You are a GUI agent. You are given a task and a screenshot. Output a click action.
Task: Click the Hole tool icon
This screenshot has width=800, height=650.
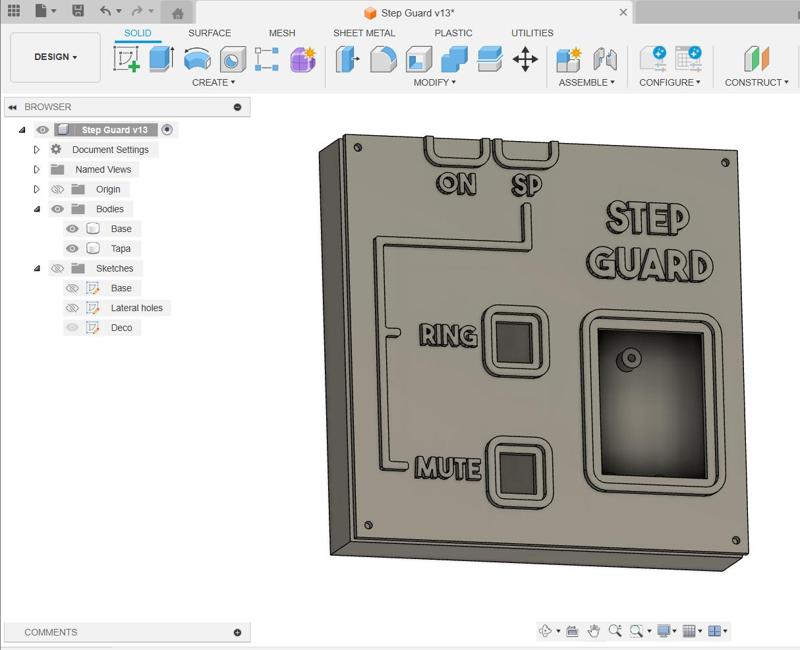(232, 60)
